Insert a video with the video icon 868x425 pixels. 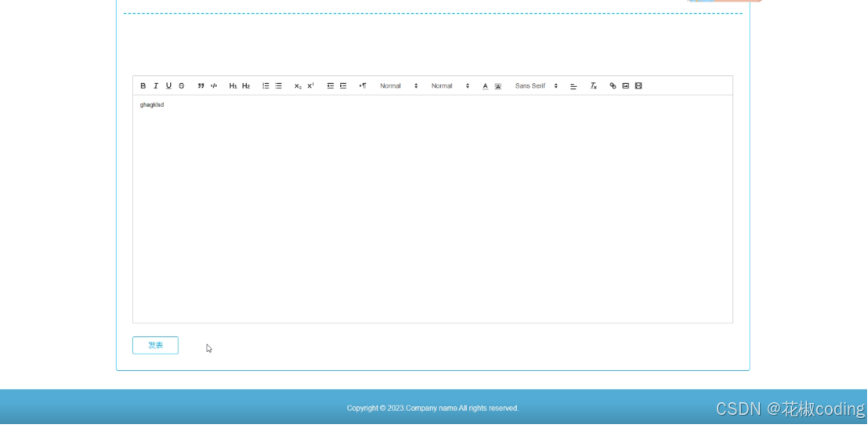pos(638,86)
